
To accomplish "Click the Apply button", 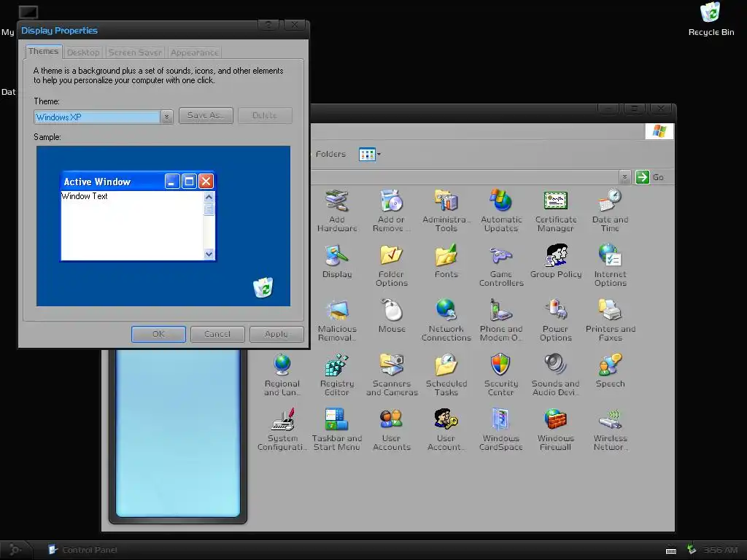I will point(276,334).
